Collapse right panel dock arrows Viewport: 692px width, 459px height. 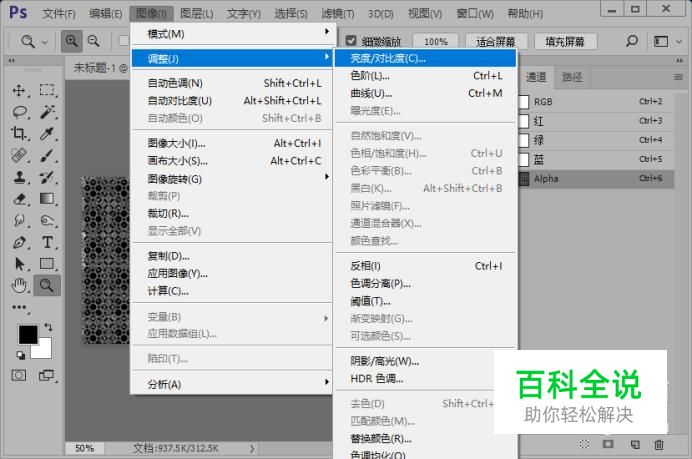(x=680, y=60)
